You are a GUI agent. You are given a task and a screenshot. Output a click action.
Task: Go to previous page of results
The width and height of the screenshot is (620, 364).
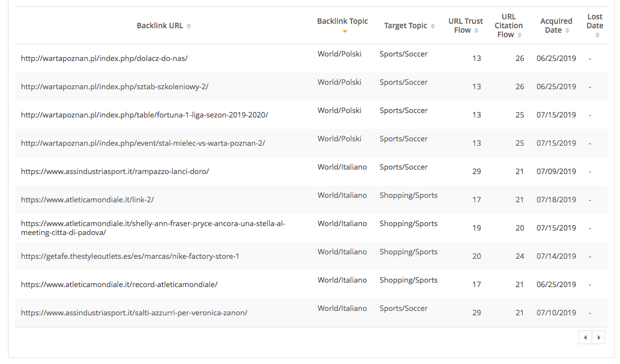pyautogui.click(x=585, y=337)
